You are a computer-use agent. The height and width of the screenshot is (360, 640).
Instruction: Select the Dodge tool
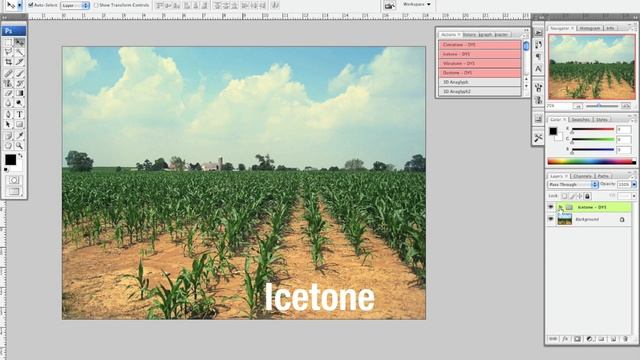(x=19, y=103)
